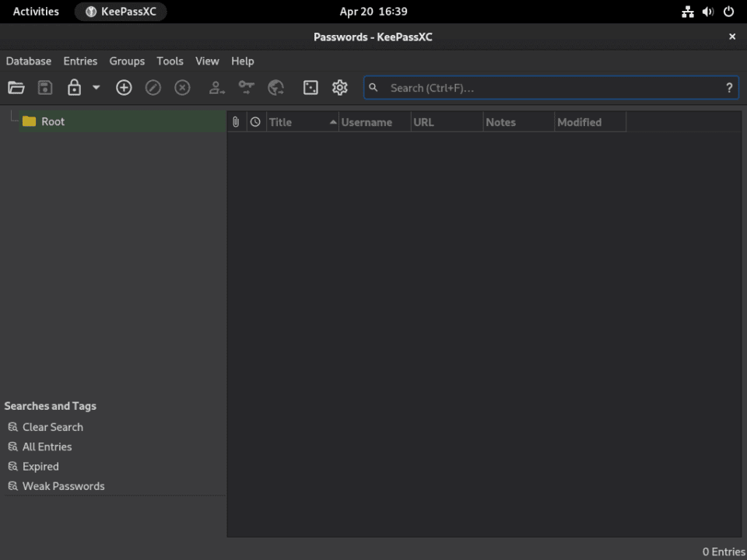Save the current database
Screen dimensions: 747x560
pyautogui.click(x=44, y=87)
